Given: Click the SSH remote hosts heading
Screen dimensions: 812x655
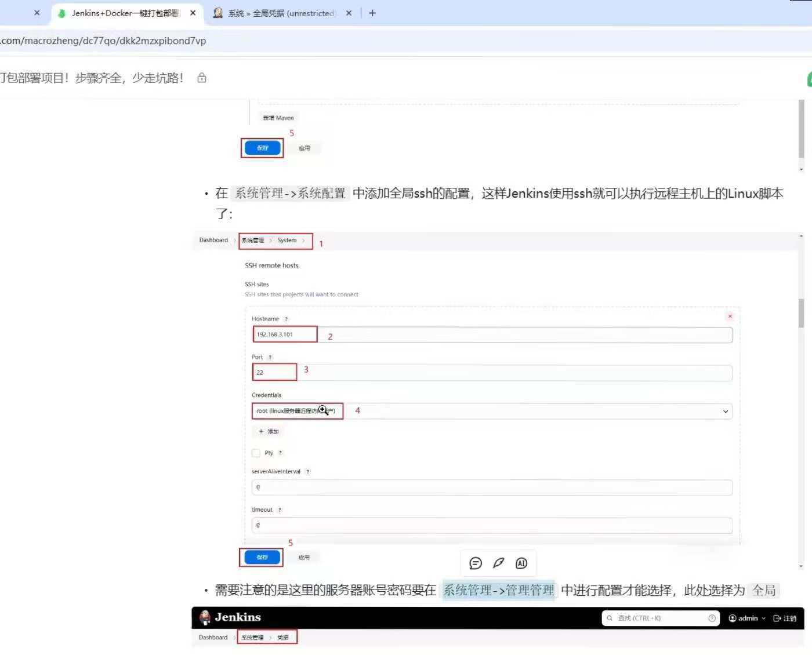Looking at the screenshot, I should [x=271, y=265].
